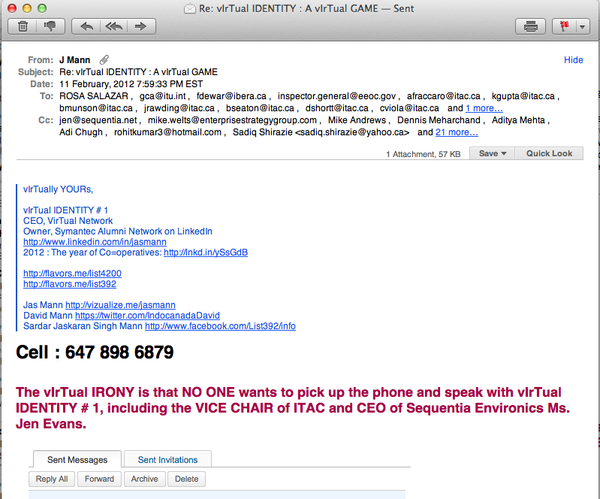
Task: Print the email using printer icon
Action: coord(530,26)
